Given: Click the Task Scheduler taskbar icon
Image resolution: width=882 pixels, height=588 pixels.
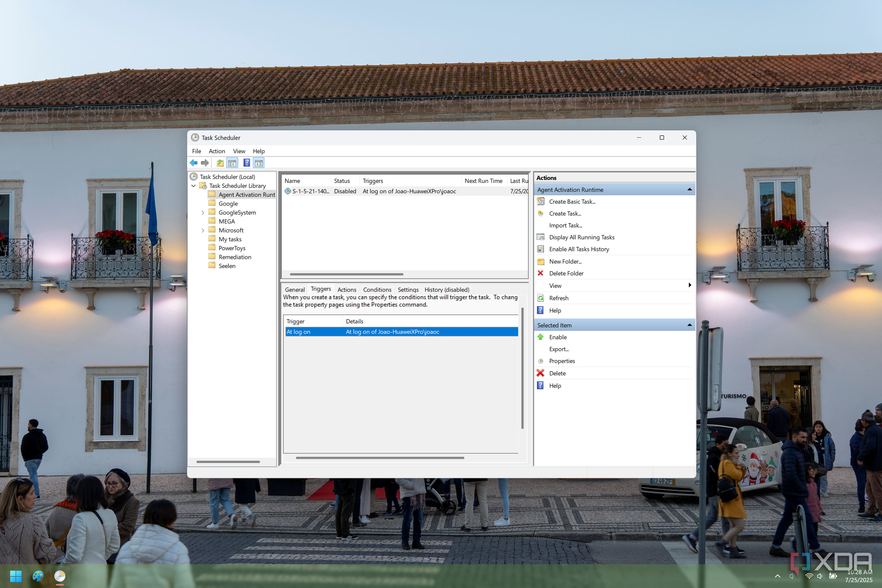Looking at the screenshot, I should [x=60, y=576].
